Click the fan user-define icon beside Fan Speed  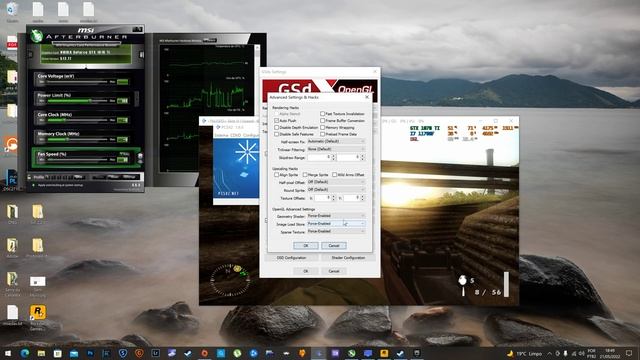(x=140, y=156)
